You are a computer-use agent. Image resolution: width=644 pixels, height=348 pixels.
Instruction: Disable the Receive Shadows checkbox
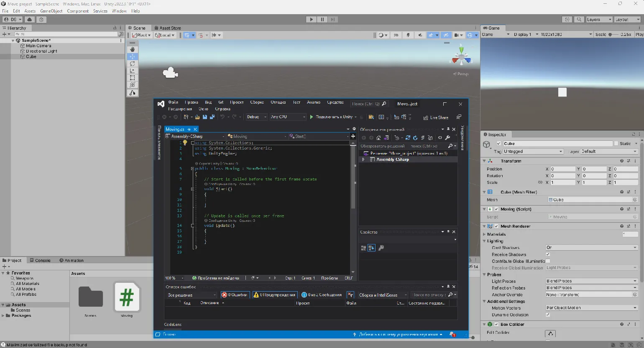pyautogui.click(x=548, y=254)
